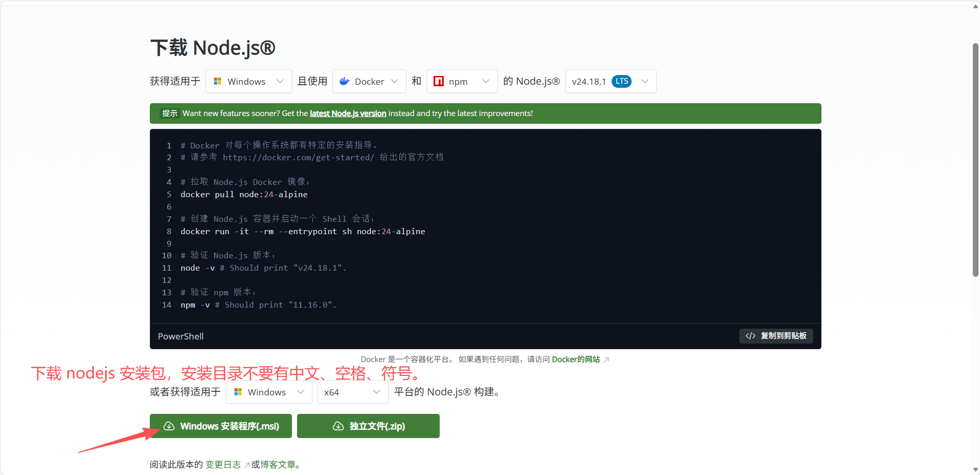980x475 pixels.
Task: Click the external-link arrow after 变更日志
Action: tap(247, 465)
